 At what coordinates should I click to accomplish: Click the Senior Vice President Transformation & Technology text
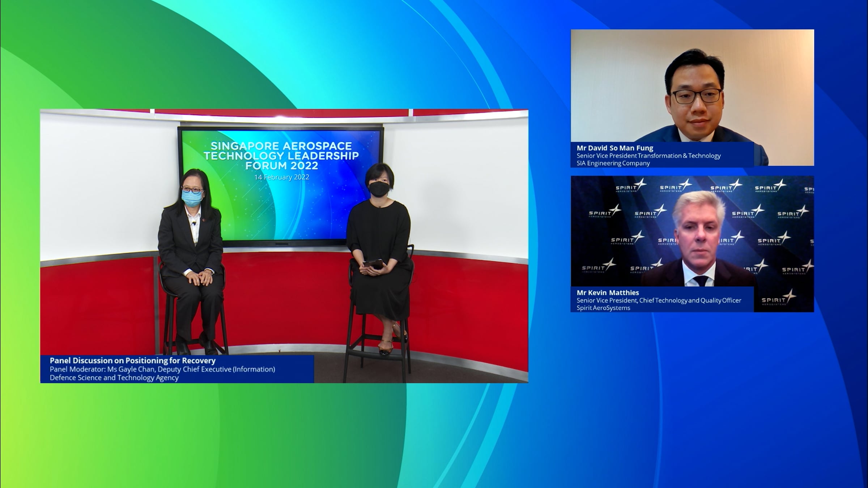648,155
